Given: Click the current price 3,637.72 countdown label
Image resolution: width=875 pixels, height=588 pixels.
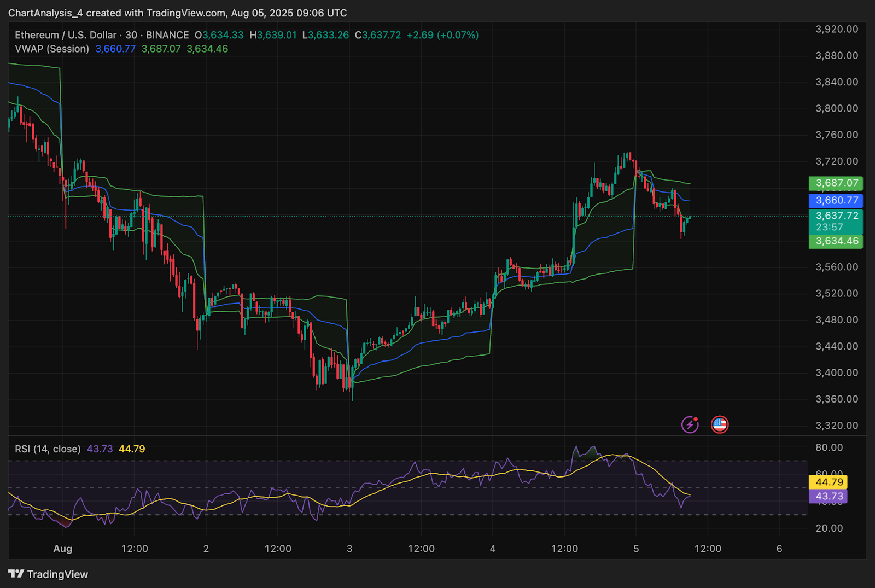Looking at the screenshot, I should pyautogui.click(x=836, y=222).
